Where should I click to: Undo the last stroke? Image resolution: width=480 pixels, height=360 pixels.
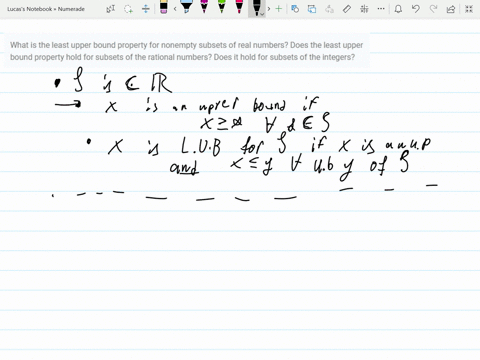[x=416, y=9]
